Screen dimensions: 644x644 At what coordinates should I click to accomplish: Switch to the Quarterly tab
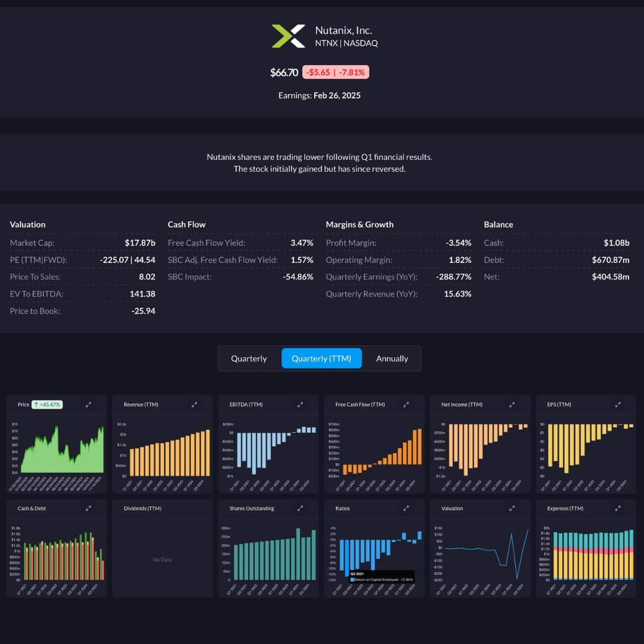(x=249, y=358)
